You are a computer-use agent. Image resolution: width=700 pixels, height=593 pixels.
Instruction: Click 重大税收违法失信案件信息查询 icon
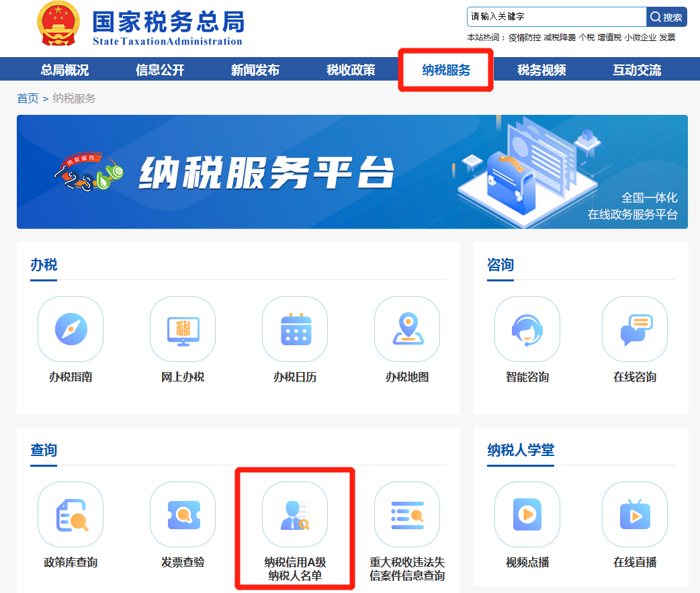[407, 514]
